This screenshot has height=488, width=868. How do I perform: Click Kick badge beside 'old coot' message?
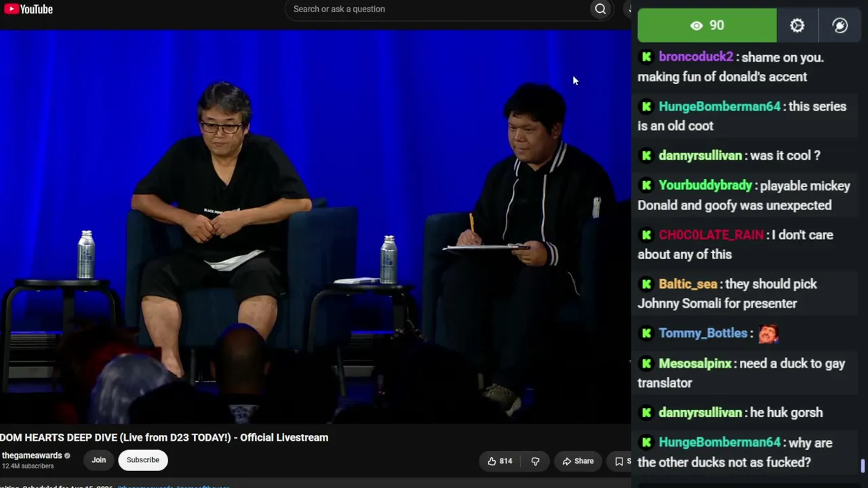click(646, 106)
